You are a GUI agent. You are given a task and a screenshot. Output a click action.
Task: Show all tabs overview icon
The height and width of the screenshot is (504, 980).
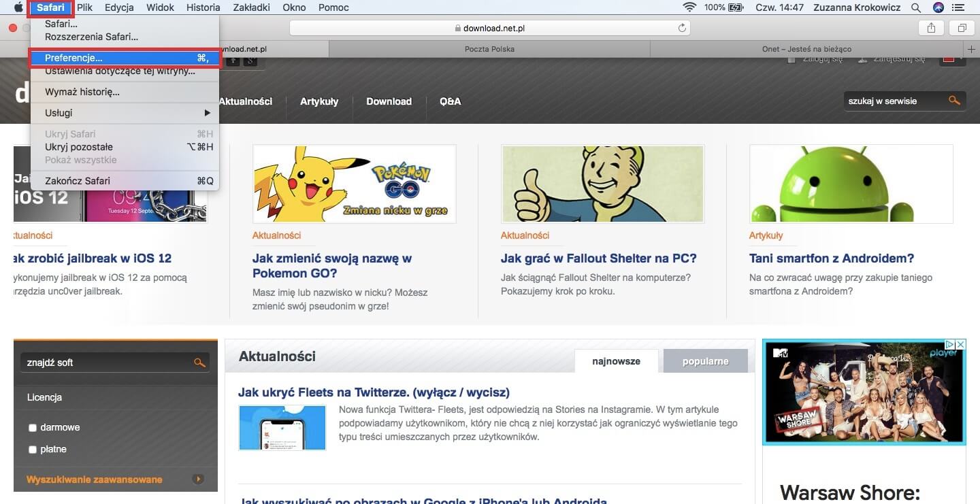click(x=962, y=28)
